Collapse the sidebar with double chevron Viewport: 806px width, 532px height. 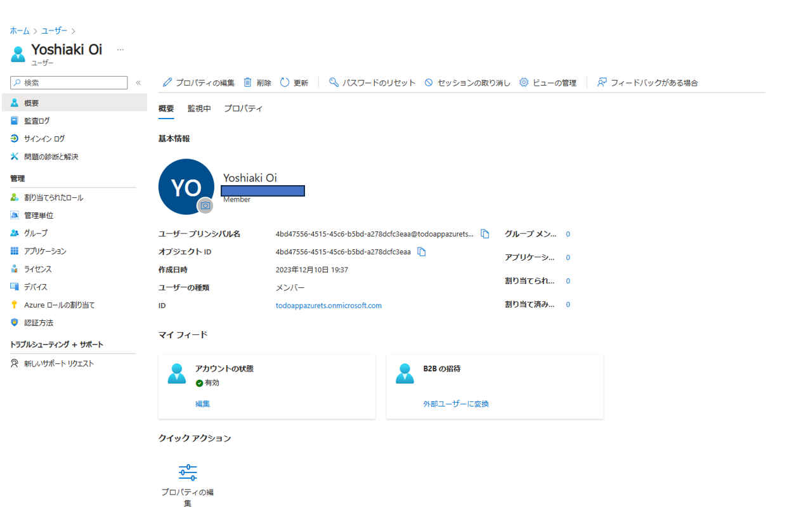[138, 82]
